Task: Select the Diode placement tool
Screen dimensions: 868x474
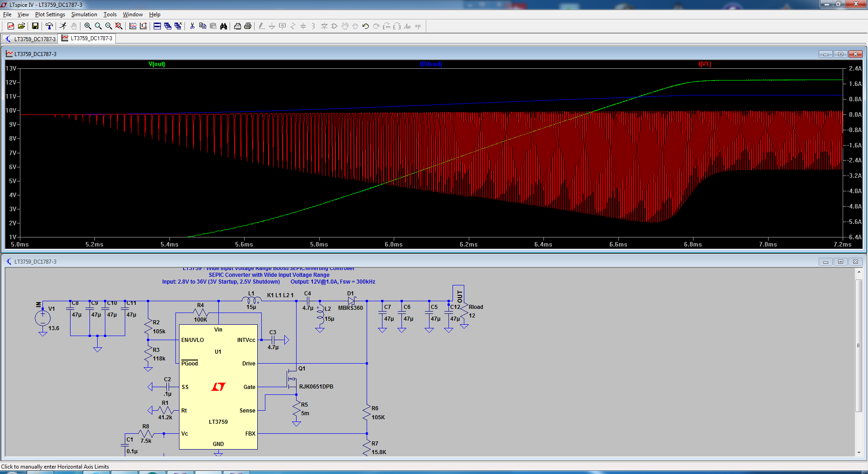Action: coord(324,26)
